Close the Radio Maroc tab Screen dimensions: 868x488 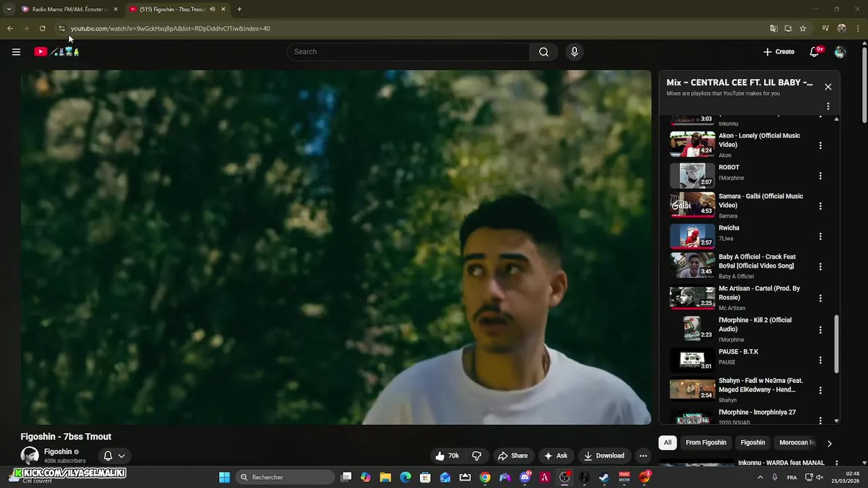point(115,9)
